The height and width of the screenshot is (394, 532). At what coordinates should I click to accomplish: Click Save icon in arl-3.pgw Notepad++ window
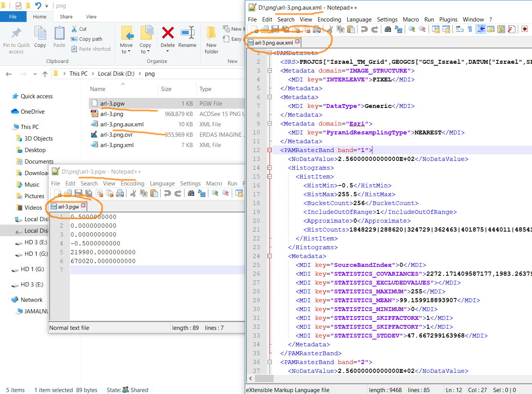tap(78, 193)
